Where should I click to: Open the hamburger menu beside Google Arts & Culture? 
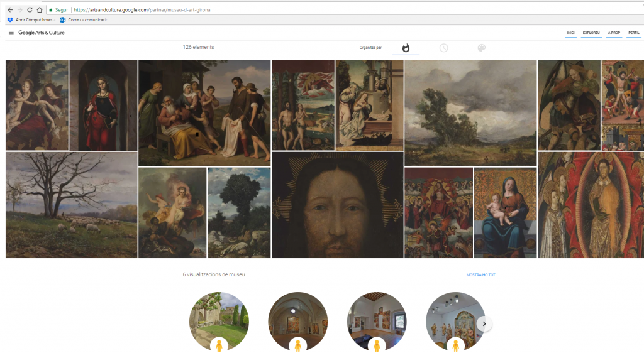[11, 33]
